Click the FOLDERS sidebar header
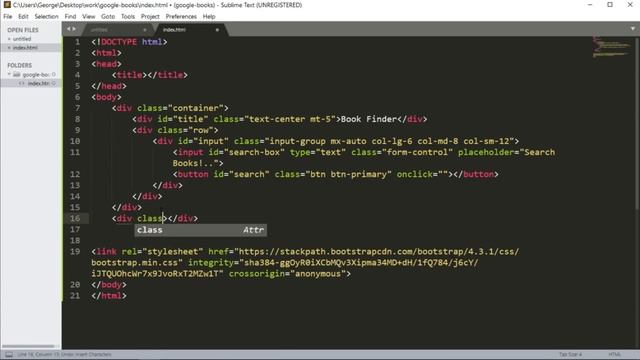Screen dimensions: 640x360 (19, 65)
